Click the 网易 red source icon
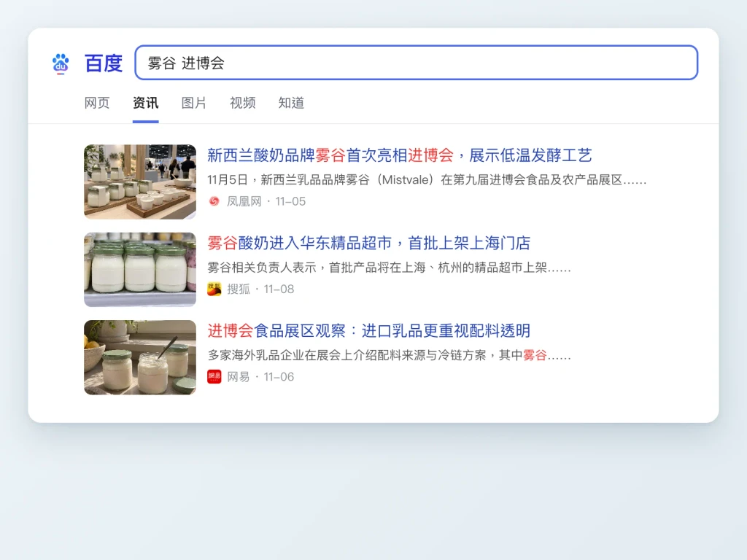 pos(214,377)
